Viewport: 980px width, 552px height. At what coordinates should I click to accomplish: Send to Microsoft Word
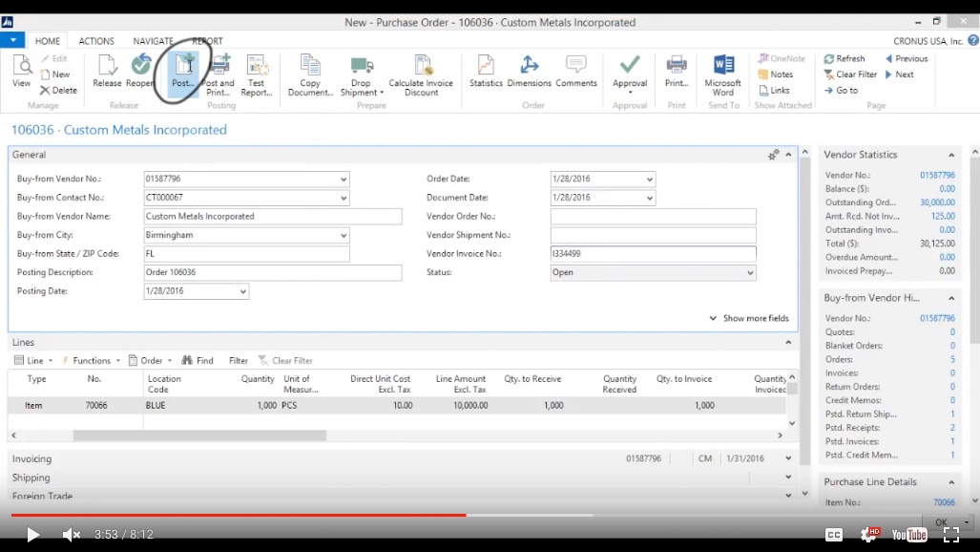(x=723, y=75)
